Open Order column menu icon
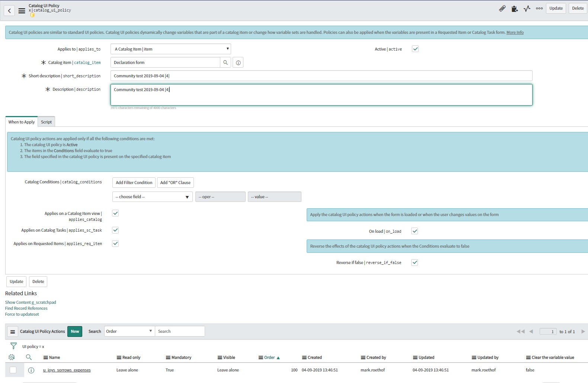The height and width of the screenshot is (383, 588). pos(261,358)
